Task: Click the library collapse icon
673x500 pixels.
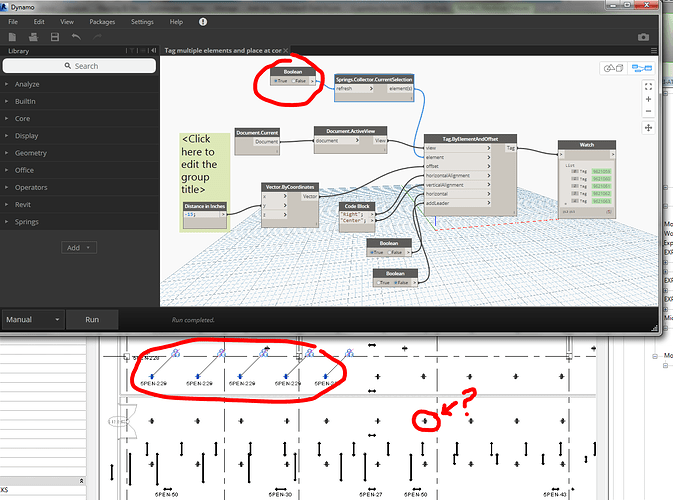Action: (x=153, y=51)
